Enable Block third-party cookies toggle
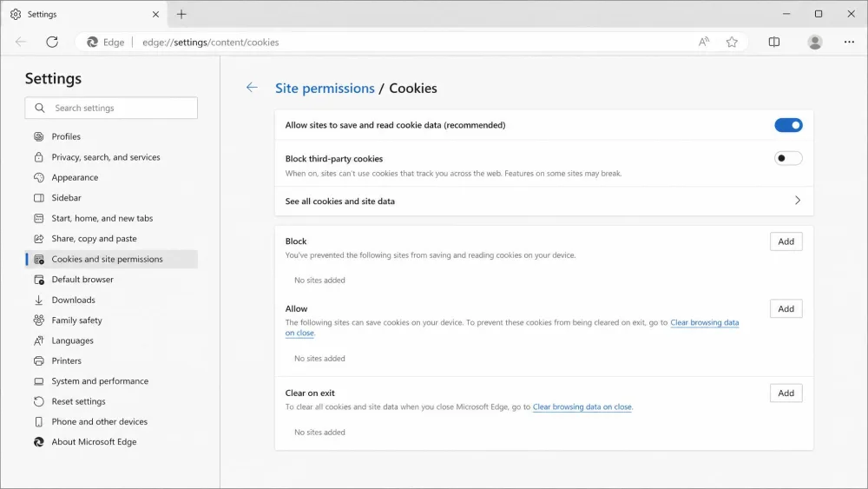The height and width of the screenshot is (489, 868). (x=788, y=158)
